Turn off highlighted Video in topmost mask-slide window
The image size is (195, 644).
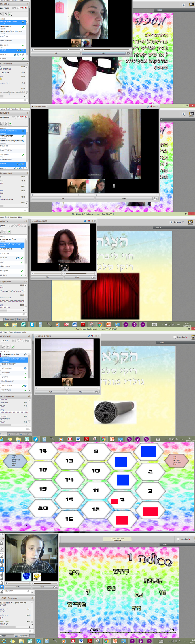click(103, 53)
